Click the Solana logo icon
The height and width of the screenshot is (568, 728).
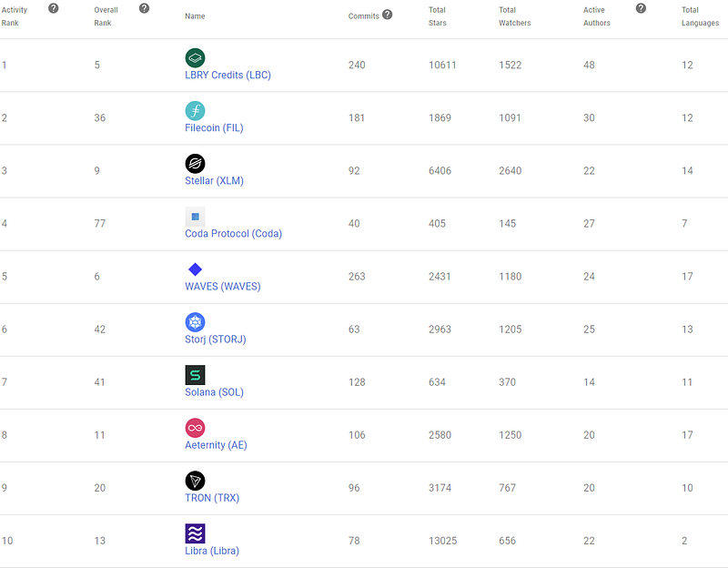point(195,375)
